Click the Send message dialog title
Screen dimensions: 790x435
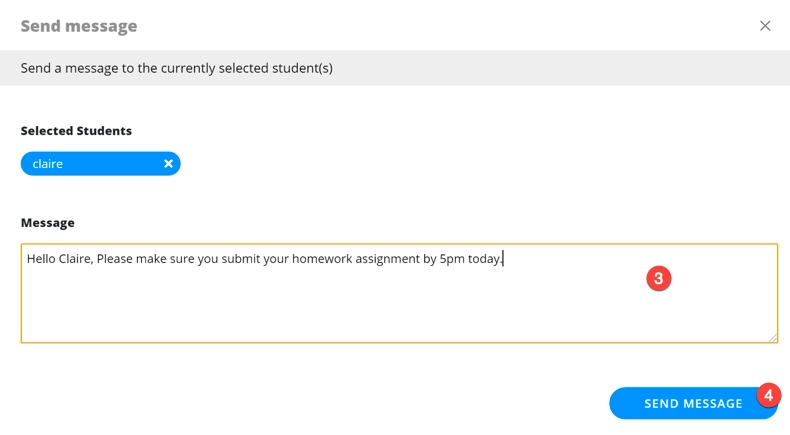coord(79,26)
